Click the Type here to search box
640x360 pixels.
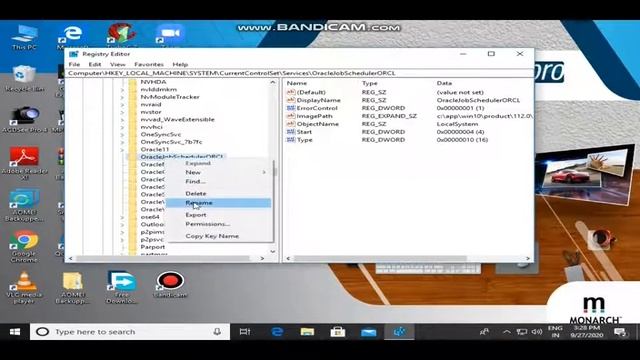coord(130,332)
